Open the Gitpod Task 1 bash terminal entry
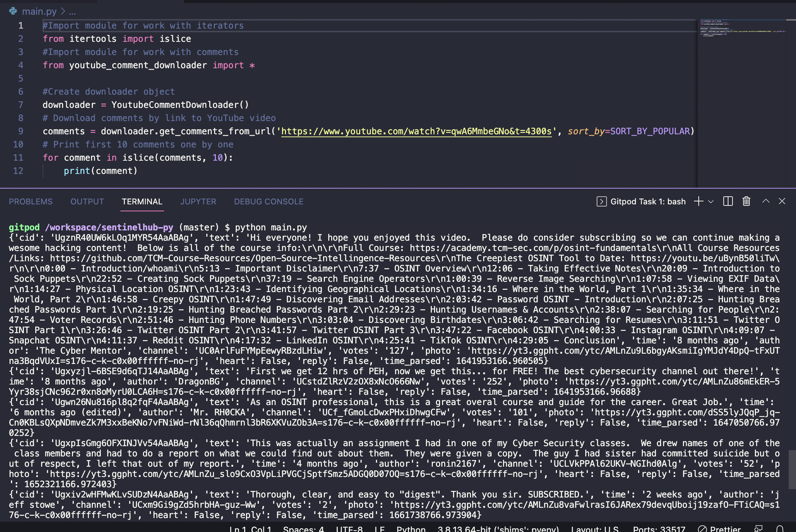The image size is (796, 532). coord(641,201)
